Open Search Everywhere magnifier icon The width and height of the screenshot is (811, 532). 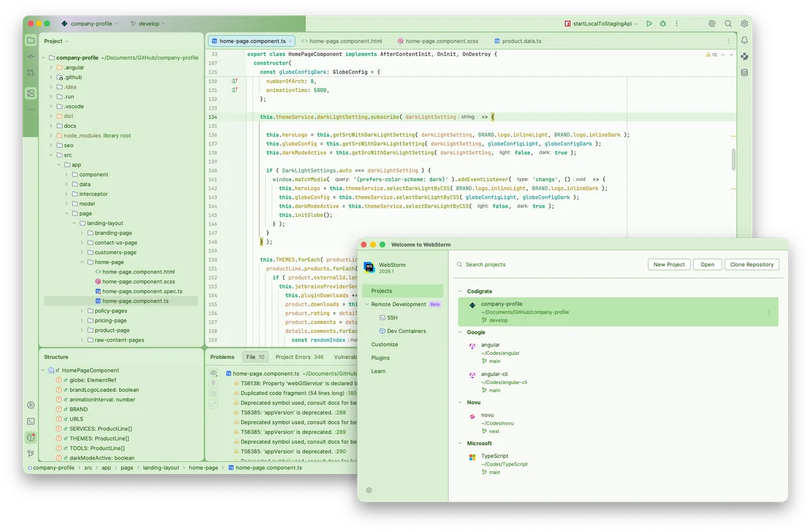pyautogui.click(x=728, y=24)
